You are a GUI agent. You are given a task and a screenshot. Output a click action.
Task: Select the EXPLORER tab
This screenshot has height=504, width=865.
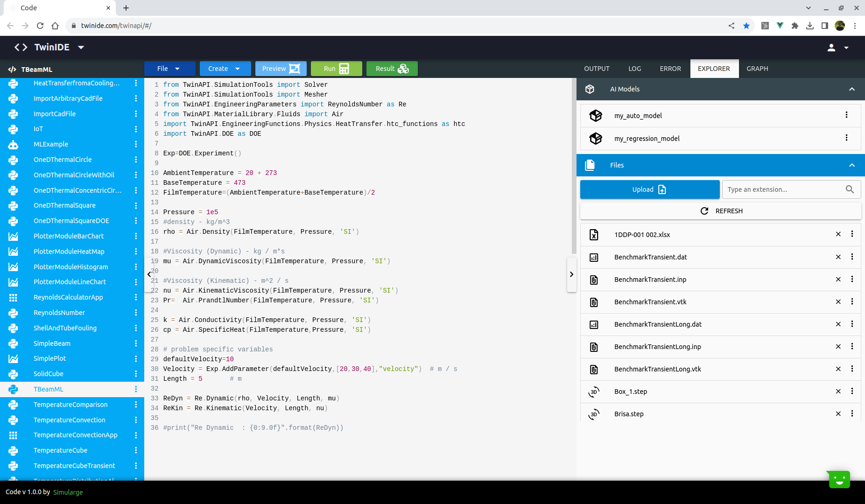click(x=714, y=69)
